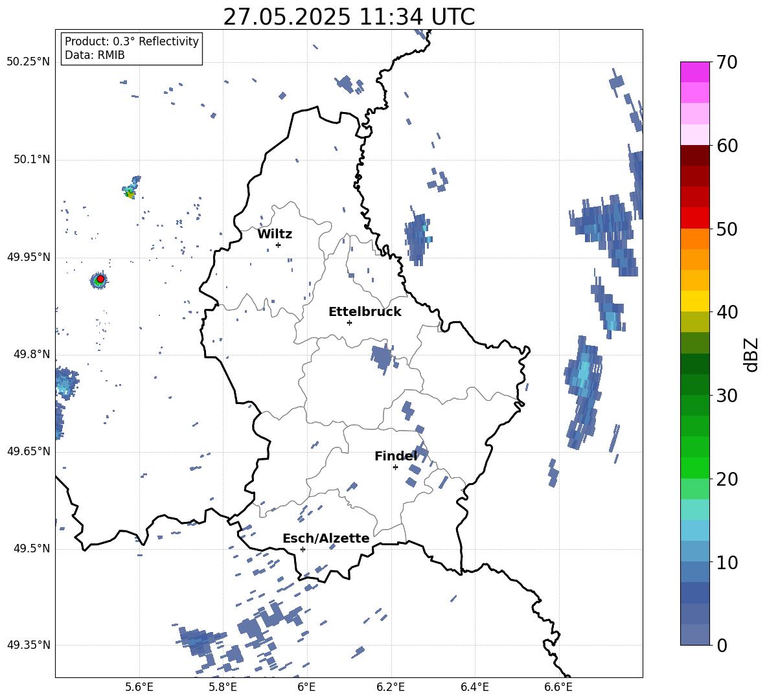Screen dimensions: 767x700
Task: Pick the dark maroon swatch just below 60
Action: (x=694, y=155)
